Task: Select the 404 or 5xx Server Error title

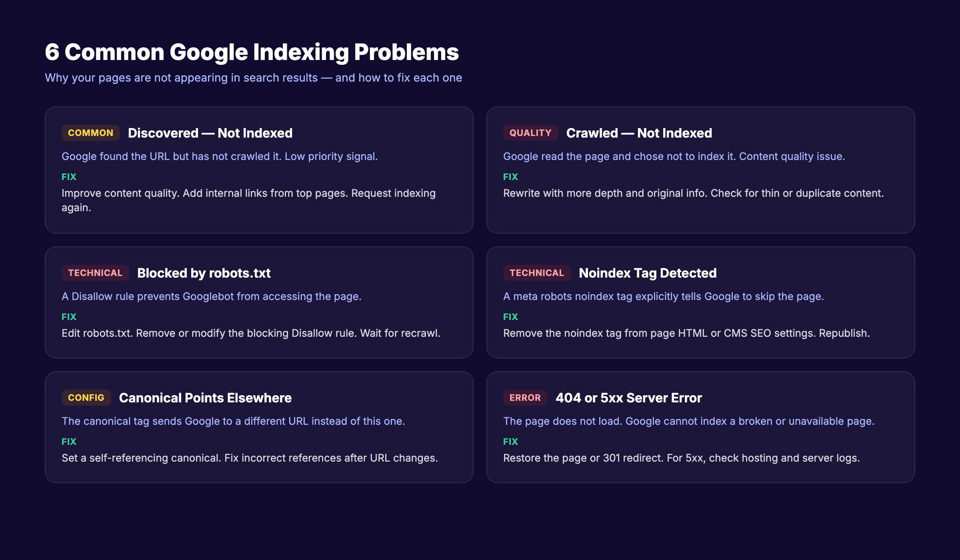Action: pos(629,398)
